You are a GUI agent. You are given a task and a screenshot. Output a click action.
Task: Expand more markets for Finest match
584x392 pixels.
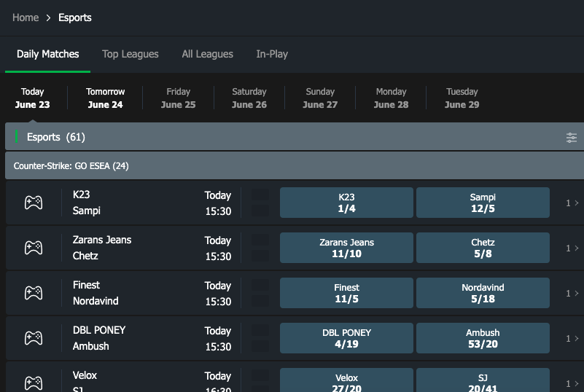coord(572,294)
